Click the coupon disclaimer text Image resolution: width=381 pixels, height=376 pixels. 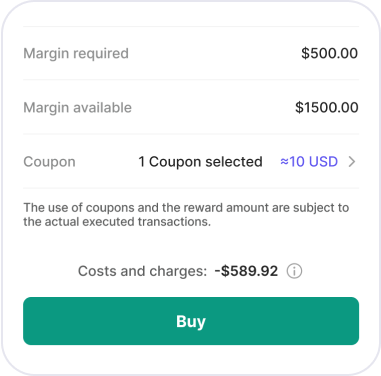pyautogui.click(x=186, y=214)
